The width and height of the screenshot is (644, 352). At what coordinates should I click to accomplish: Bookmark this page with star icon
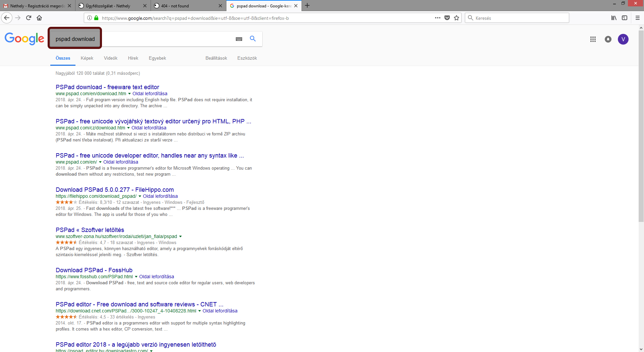[x=456, y=18]
